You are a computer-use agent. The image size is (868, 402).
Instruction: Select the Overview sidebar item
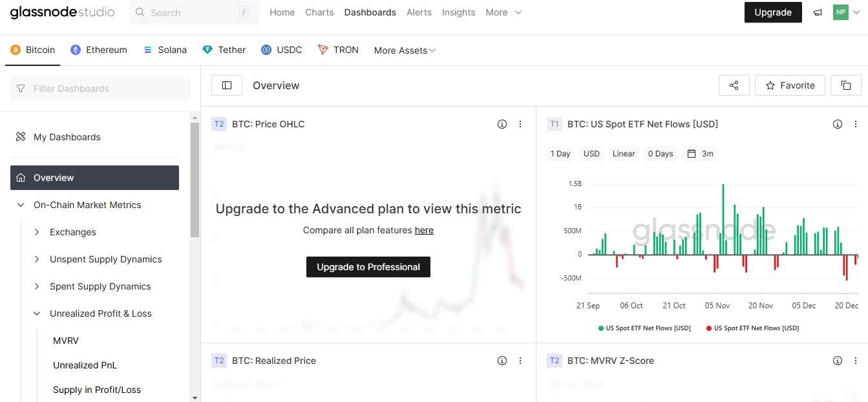(94, 178)
